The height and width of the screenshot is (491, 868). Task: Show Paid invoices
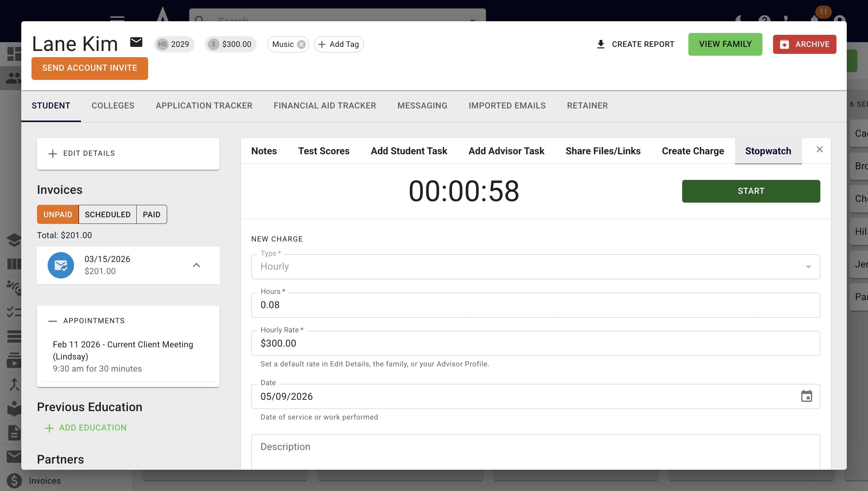[152, 214]
